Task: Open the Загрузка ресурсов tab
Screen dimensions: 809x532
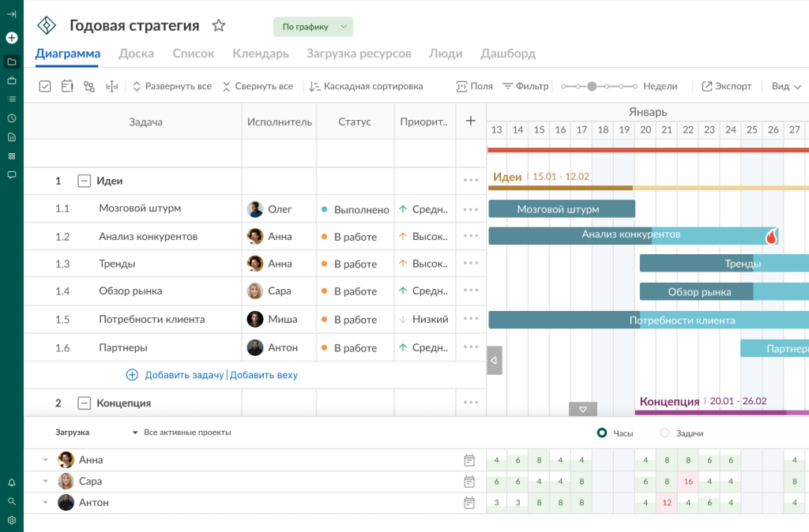Action: 358,54
